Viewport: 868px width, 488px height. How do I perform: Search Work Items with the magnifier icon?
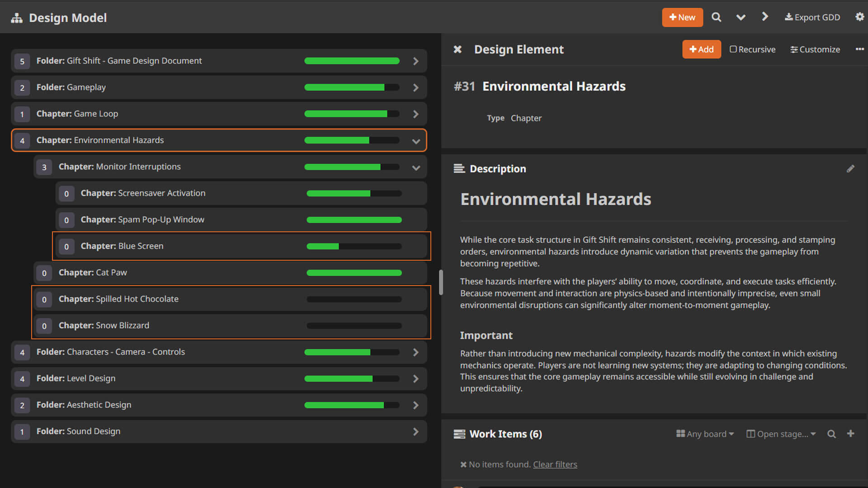(x=831, y=434)
